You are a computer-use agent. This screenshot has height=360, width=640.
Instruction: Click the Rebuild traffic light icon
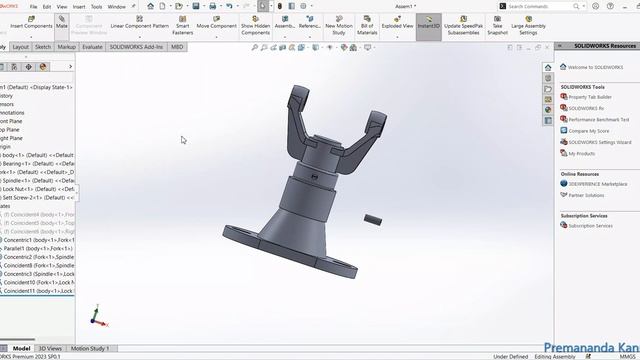[x=280, y=6]
